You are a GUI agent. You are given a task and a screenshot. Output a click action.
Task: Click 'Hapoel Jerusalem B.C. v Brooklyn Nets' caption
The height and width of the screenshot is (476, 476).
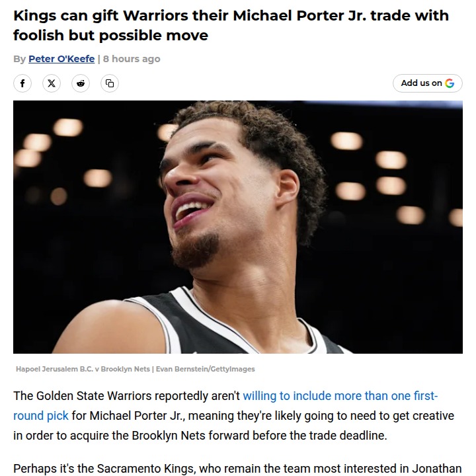pyautogui.click(x=83, y=369)
